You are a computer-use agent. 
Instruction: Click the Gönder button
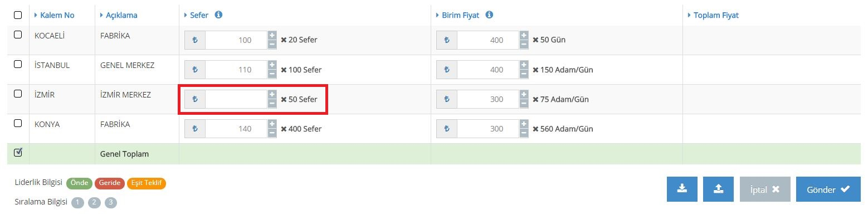click(828, 189)
